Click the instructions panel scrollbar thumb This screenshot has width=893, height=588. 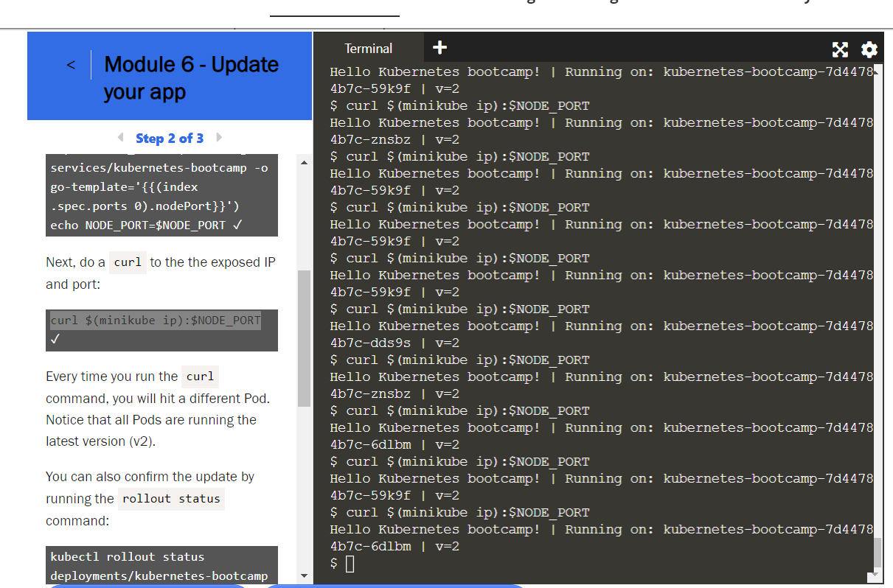pos(304,338)
